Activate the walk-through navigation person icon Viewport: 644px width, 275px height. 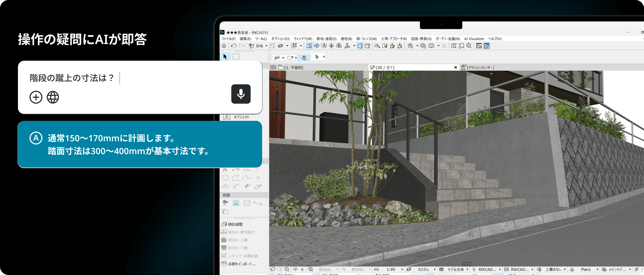324,46
